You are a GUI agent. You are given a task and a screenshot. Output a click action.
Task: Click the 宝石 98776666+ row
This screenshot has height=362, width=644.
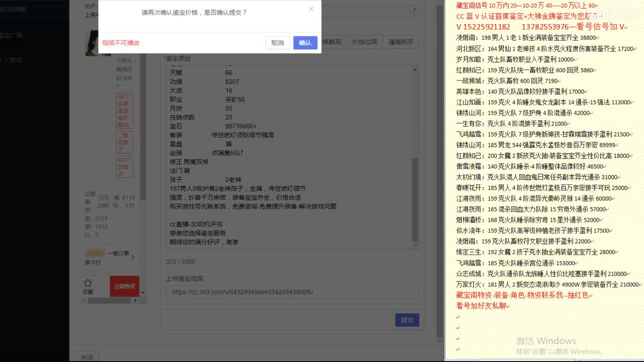click(213, 126)
